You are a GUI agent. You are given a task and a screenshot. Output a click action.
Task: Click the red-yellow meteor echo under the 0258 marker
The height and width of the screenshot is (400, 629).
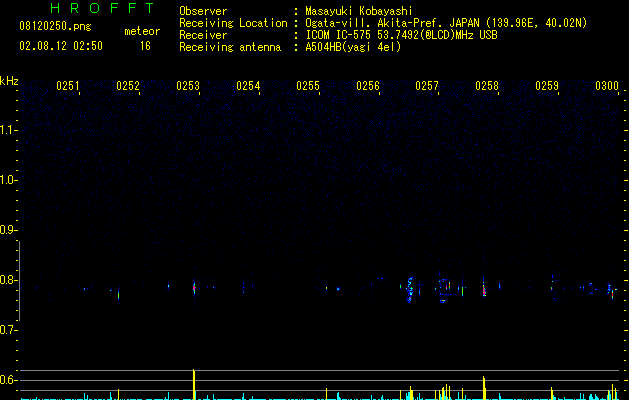click(x=484, y=290)
